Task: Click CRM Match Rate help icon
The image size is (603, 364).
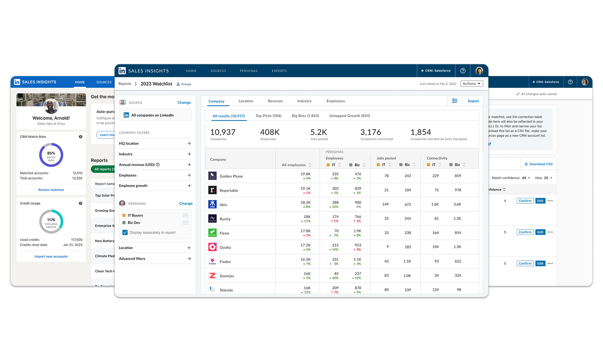Action: [81, 137]
